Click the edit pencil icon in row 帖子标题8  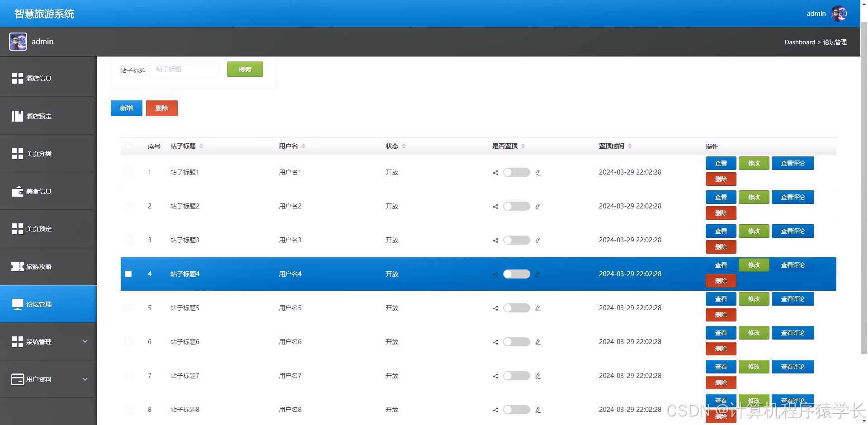(x=538, y=410)
